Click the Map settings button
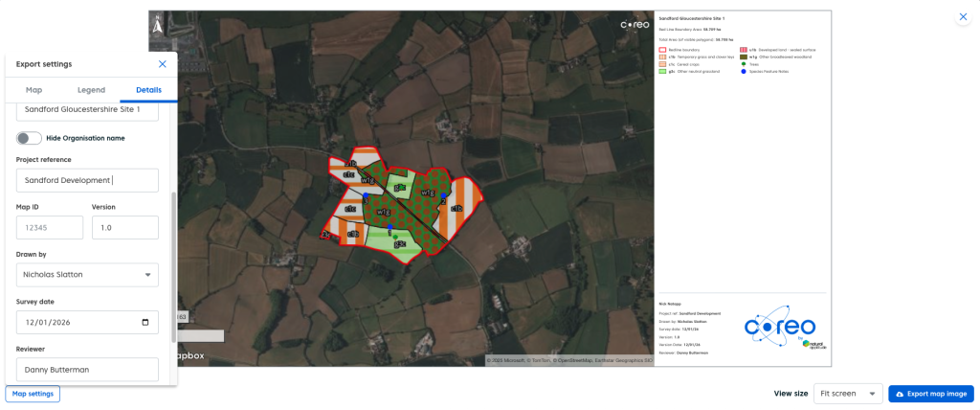 pos(33,394)
